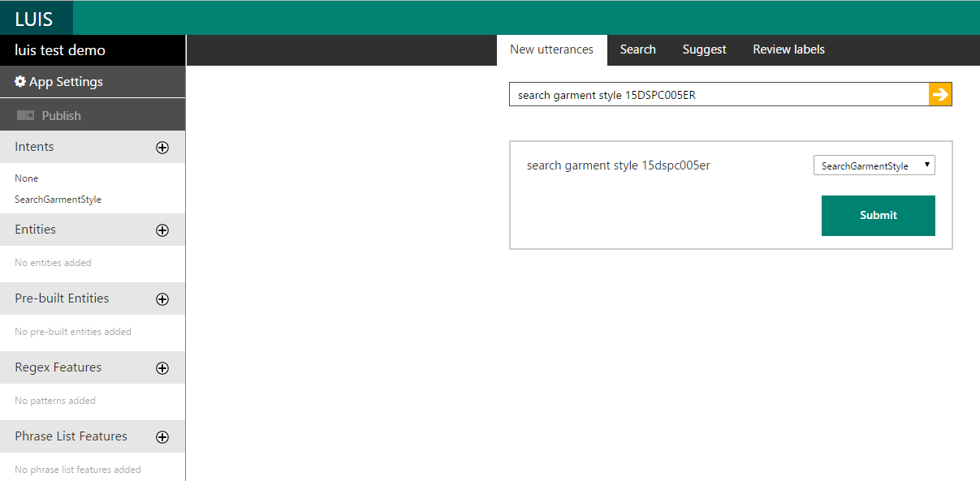
Task: Focus the utterance input field
Action: (719, 94)
